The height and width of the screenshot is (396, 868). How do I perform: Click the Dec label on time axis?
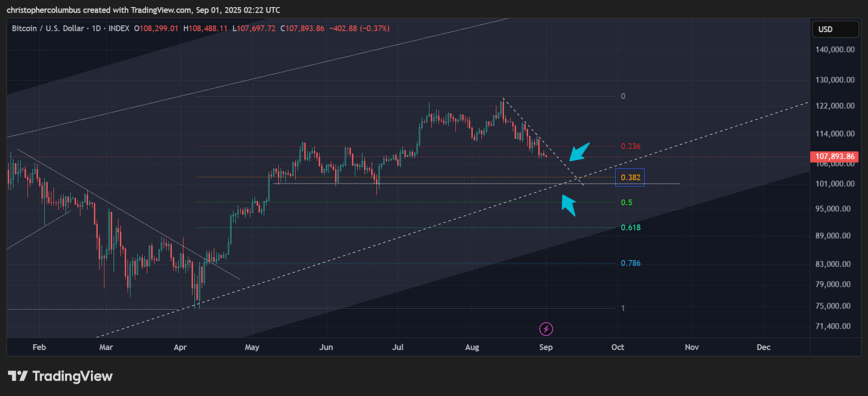(x=764, y=347)
